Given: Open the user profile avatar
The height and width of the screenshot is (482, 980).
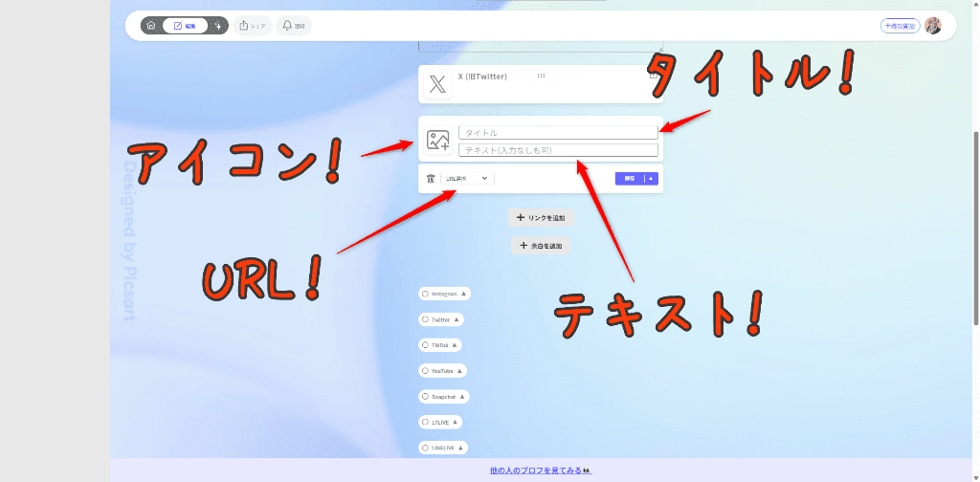Looking at the screenshot, I should (932, 26).
